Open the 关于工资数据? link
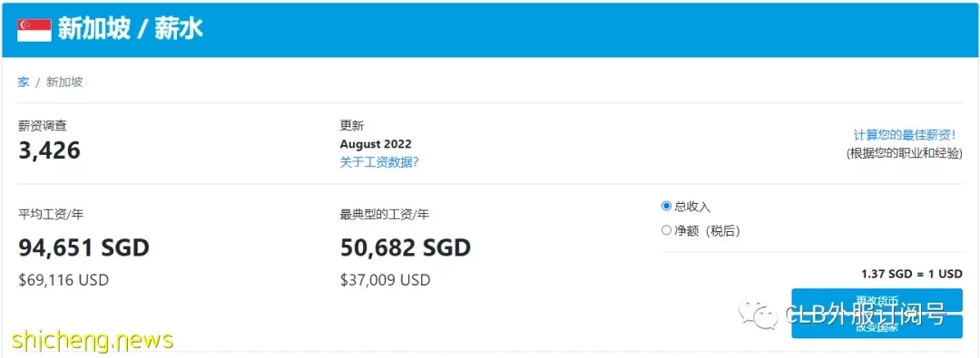Screen dimensions: 980x358 point(378,162)
